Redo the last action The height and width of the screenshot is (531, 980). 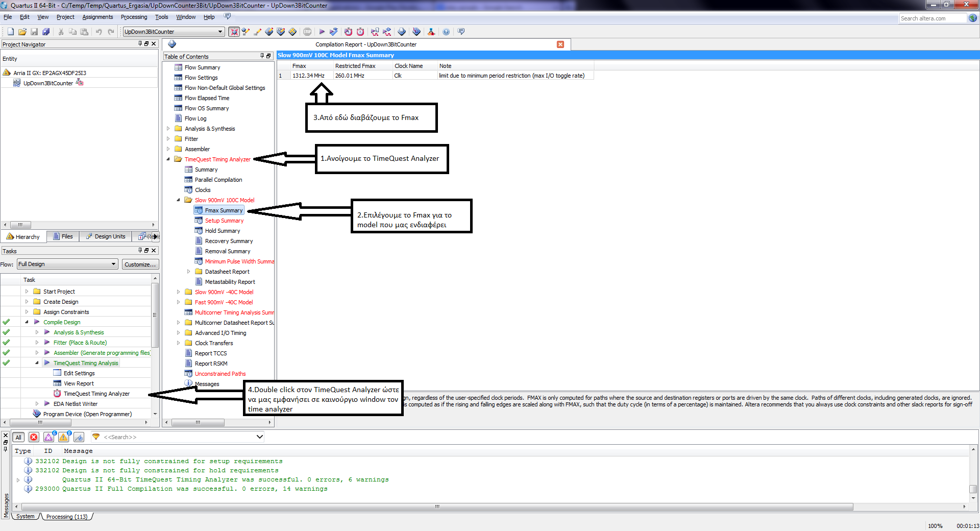point(111,32)
